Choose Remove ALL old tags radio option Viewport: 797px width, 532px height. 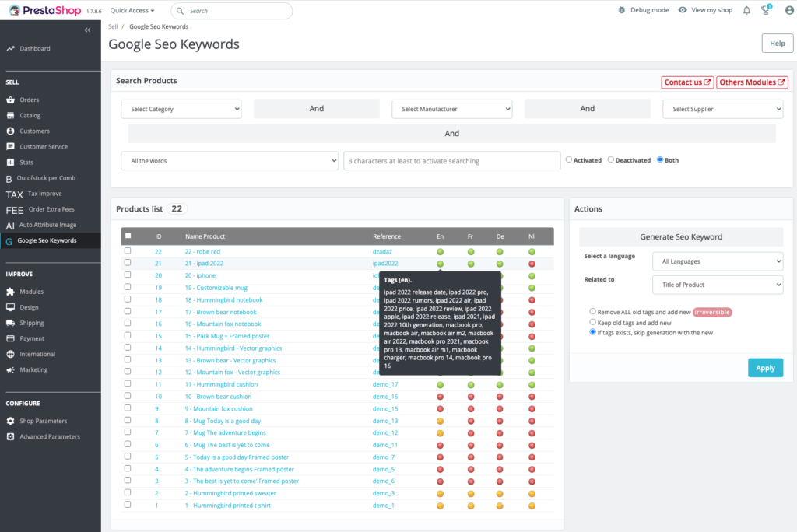pyautogui.click(x=592, y=311)
